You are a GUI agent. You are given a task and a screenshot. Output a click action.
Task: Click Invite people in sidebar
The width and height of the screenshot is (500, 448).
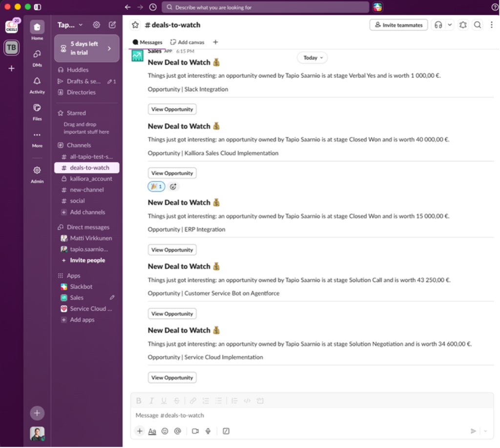87,260
